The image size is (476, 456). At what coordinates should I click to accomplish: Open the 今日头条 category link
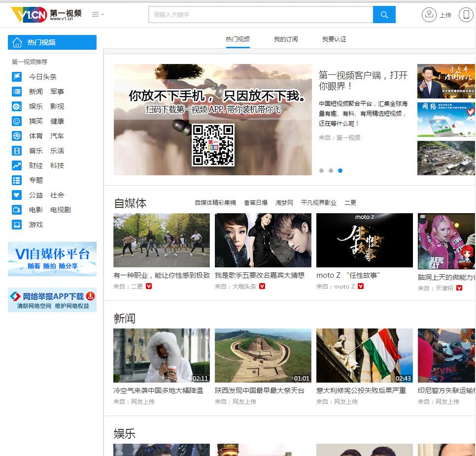coord(43,77)
